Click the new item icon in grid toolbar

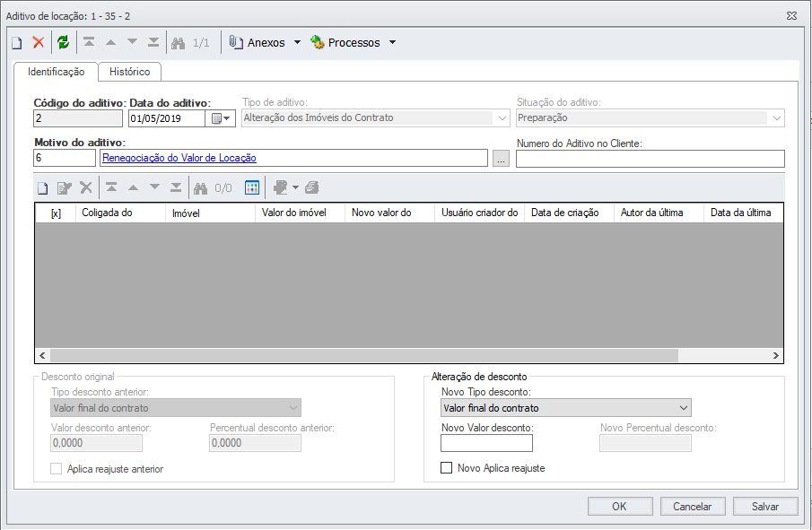[x=43, y=188]
